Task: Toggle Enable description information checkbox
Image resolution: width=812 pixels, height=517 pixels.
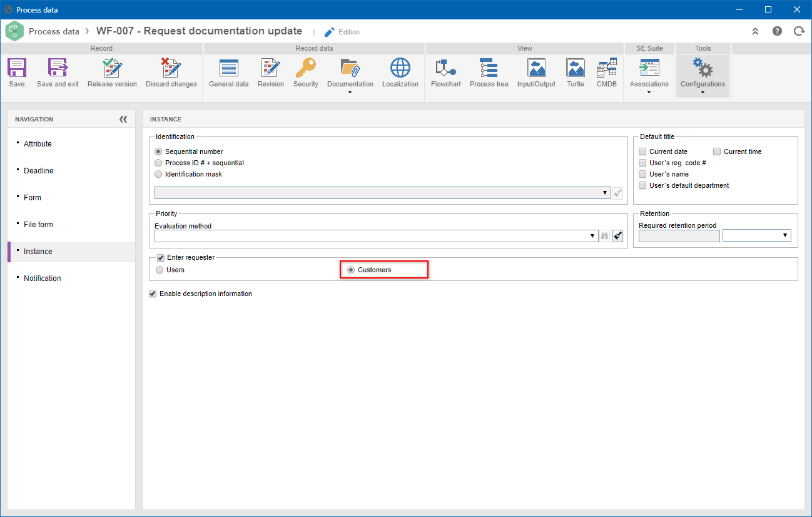Action: (153, 294)
